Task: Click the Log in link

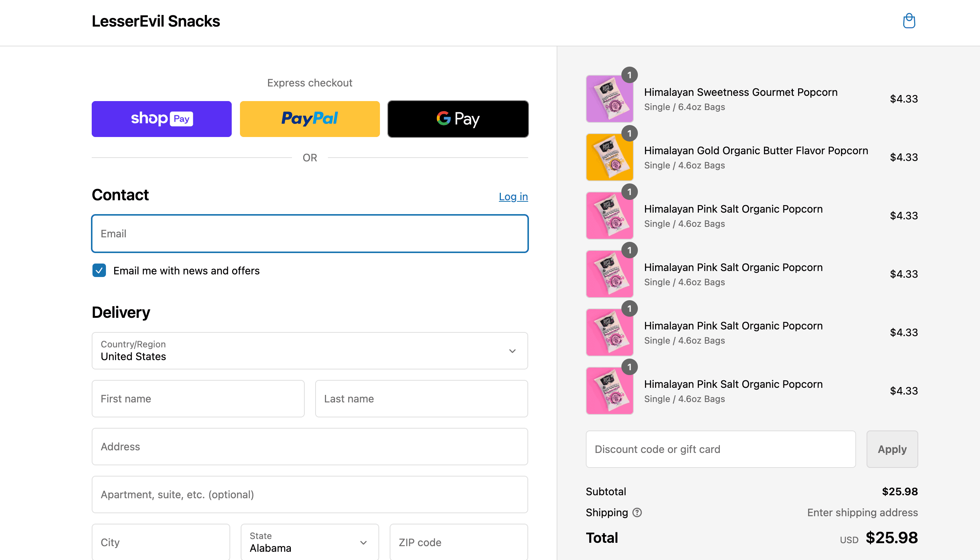Action: tap(513, 197)
